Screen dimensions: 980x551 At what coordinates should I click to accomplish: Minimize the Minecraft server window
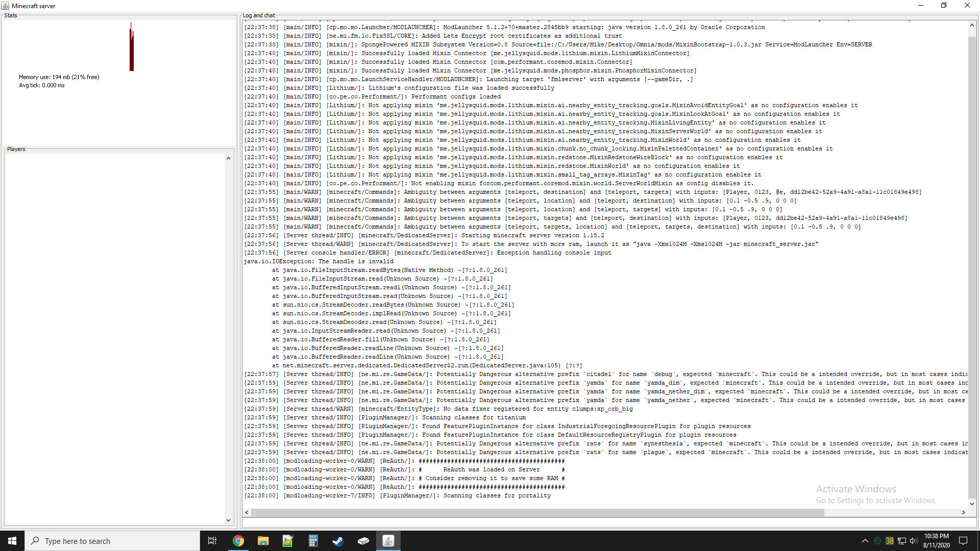pos(921,6)
